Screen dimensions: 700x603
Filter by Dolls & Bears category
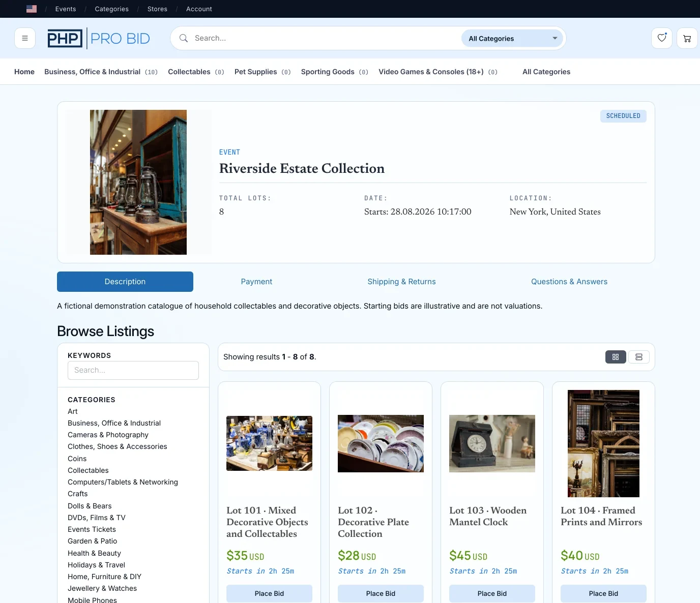tap(90, 506)
